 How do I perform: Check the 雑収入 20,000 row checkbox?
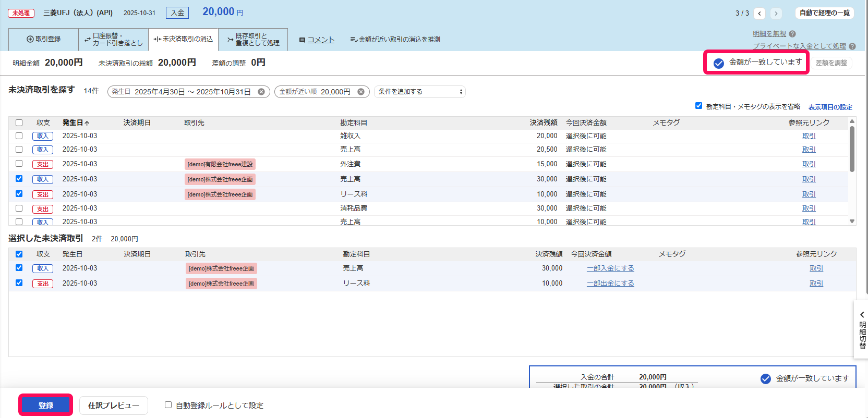pos(19,136)
